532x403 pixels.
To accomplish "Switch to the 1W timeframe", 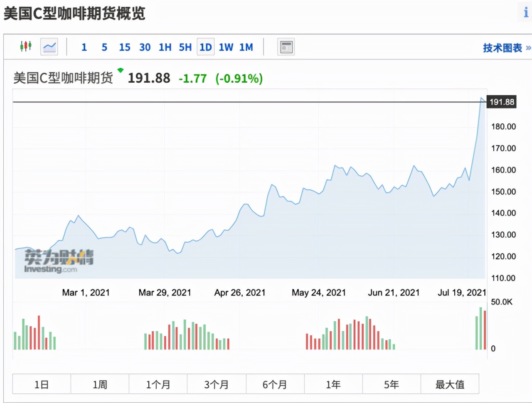I will 226,47.
